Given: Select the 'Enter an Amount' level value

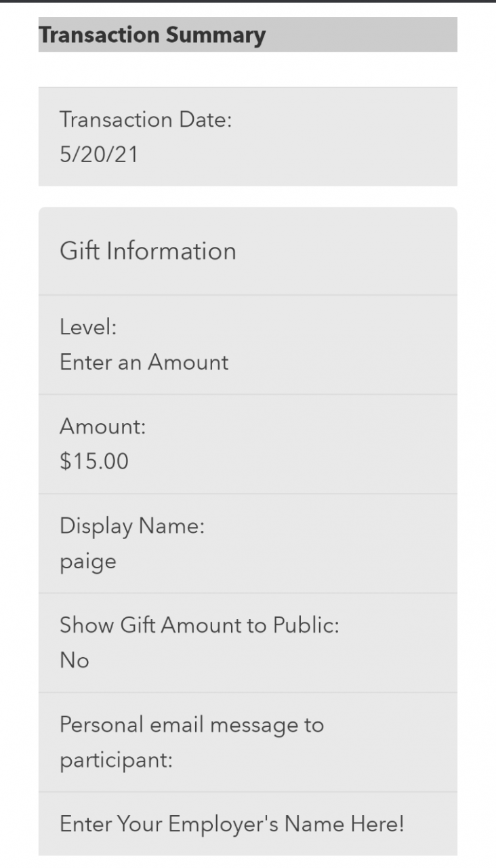Looking at the screenshot, I should [x=144, y=362].
